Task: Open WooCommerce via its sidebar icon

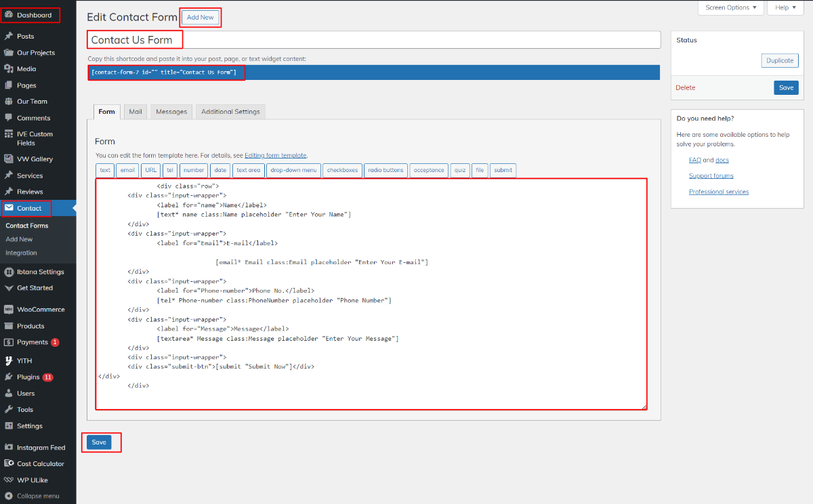Action: 9,310
